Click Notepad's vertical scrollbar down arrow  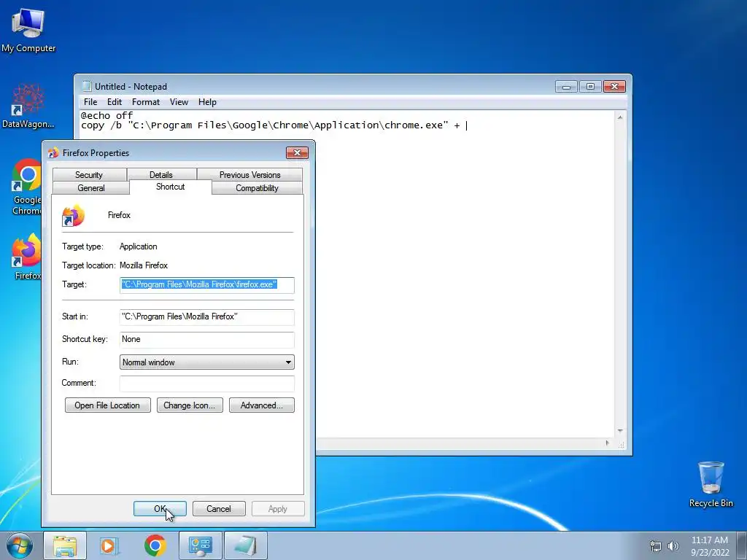tap(620, 431)
